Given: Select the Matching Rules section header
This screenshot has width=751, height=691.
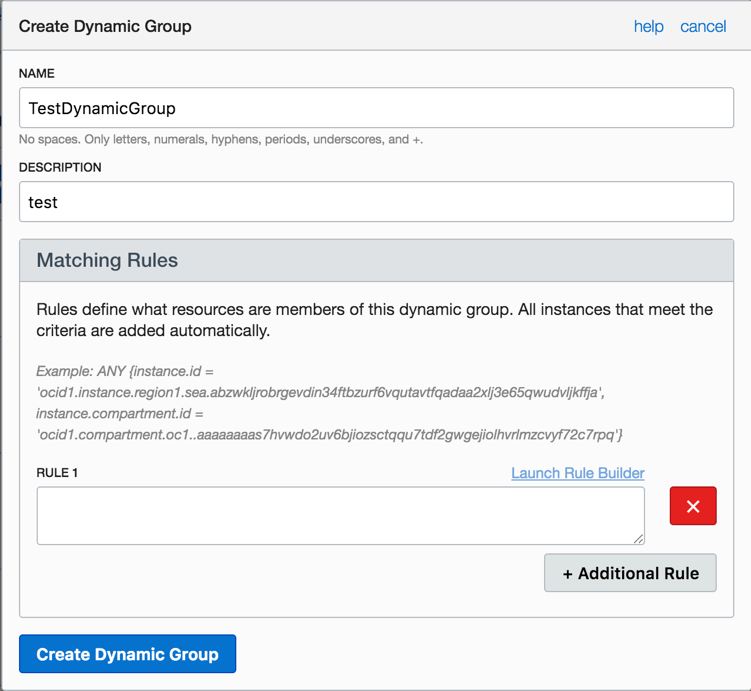Looking at the screenshot, I should coord(107,260).
